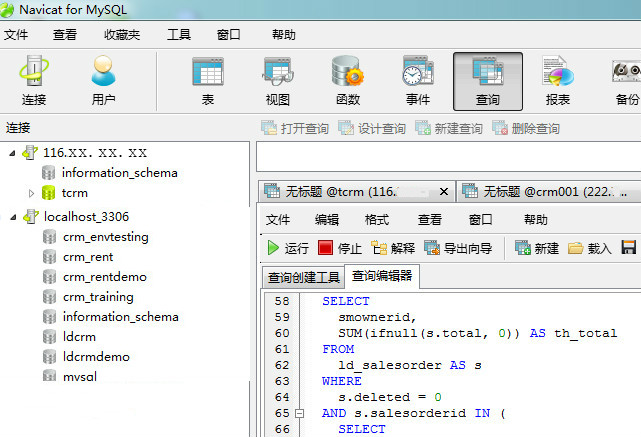The height and width of the screenshot is (437, 641).
Task: Click the ld_salesorder AS s line
Action: tap(410, 365)
